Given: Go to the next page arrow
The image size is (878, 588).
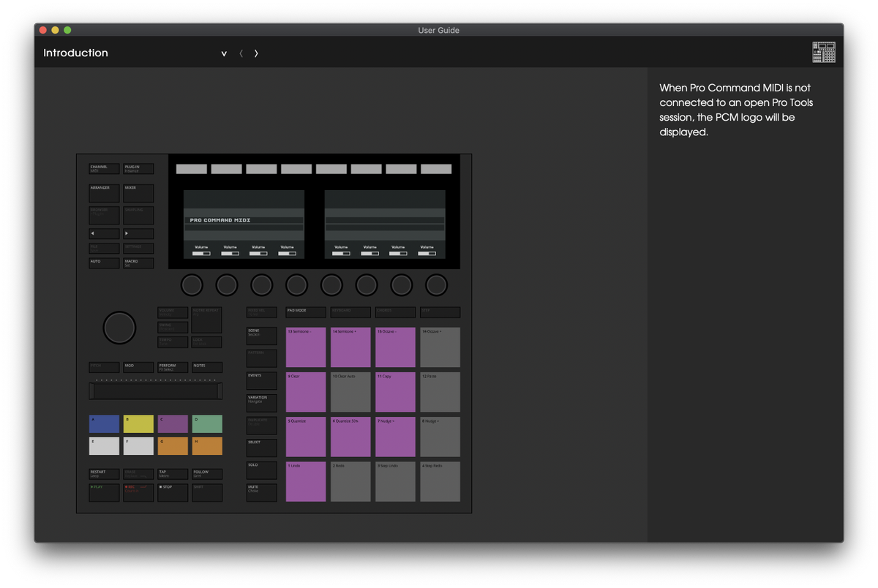Looking at the screenshot, I should click(256, 53).
